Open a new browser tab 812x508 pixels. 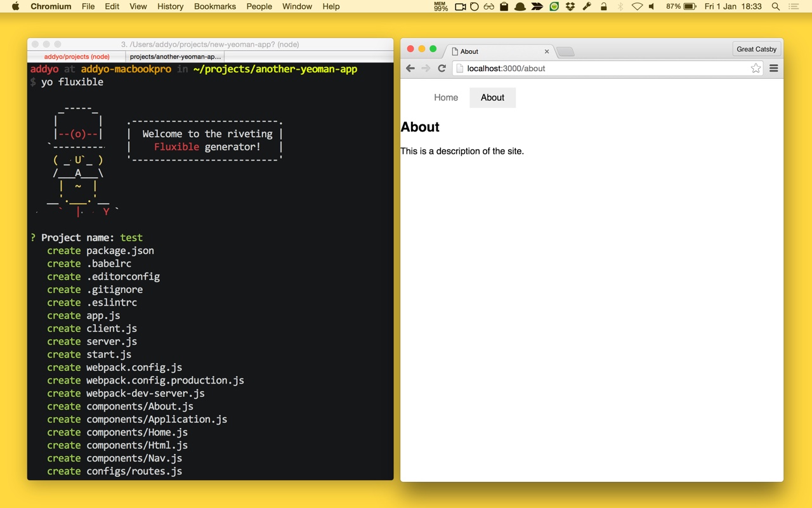coord(565,51)
